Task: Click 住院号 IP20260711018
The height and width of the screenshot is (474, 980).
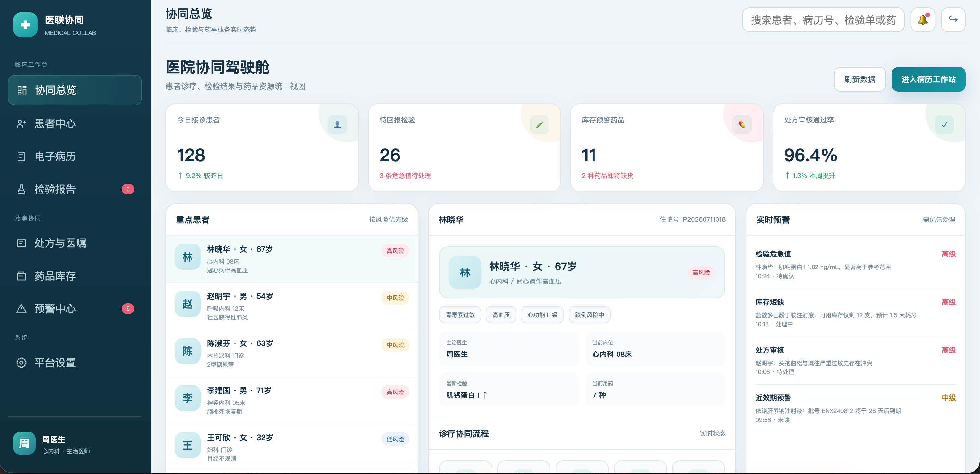Action: [x=692, y=219]
